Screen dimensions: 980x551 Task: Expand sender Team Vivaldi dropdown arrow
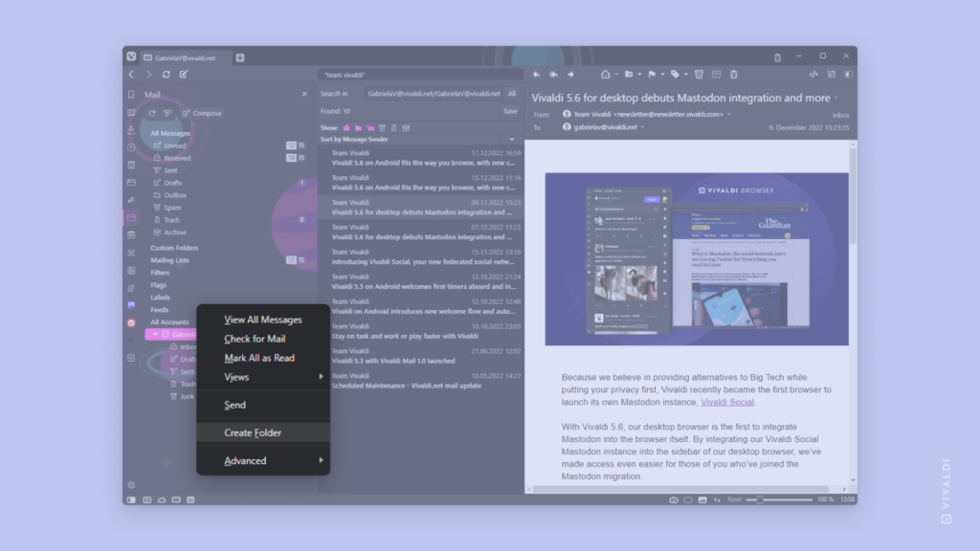(x=728, y=115)
